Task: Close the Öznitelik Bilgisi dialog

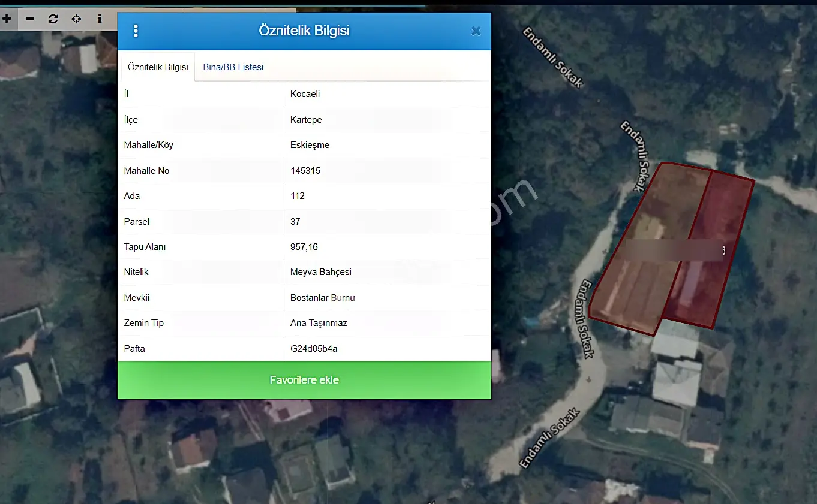Action: [x=476, y=31]
